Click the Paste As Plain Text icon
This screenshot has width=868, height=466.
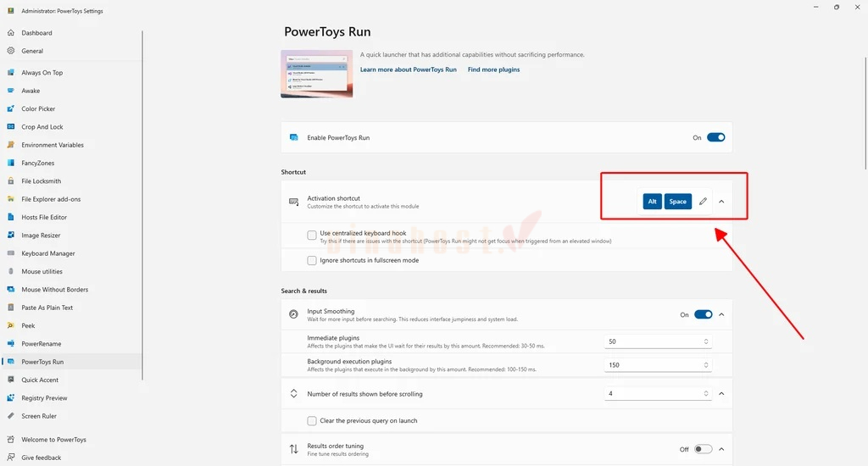coord(10,308)
